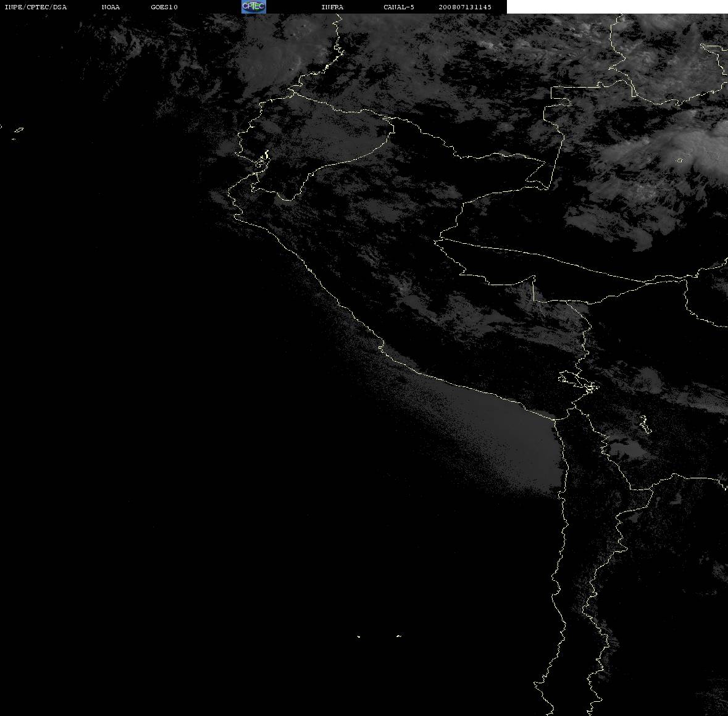Click the timestamp 200807131145
728x716 pixels.
click(465, 7)
